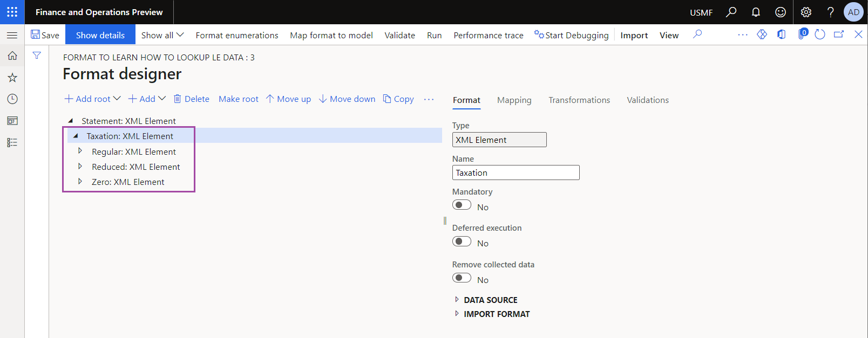Open the AD user account avatar
The image size is (868, 338).
[x=853, y=12]
